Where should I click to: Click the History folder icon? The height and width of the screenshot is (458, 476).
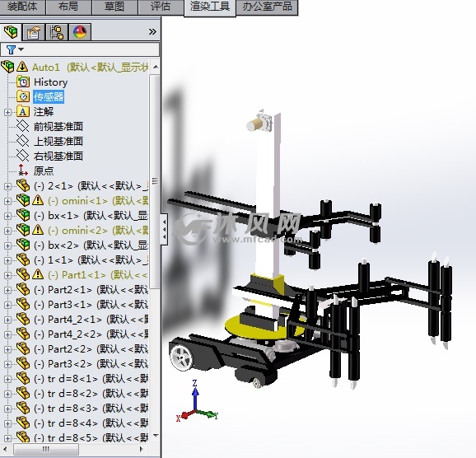(23, 82)
